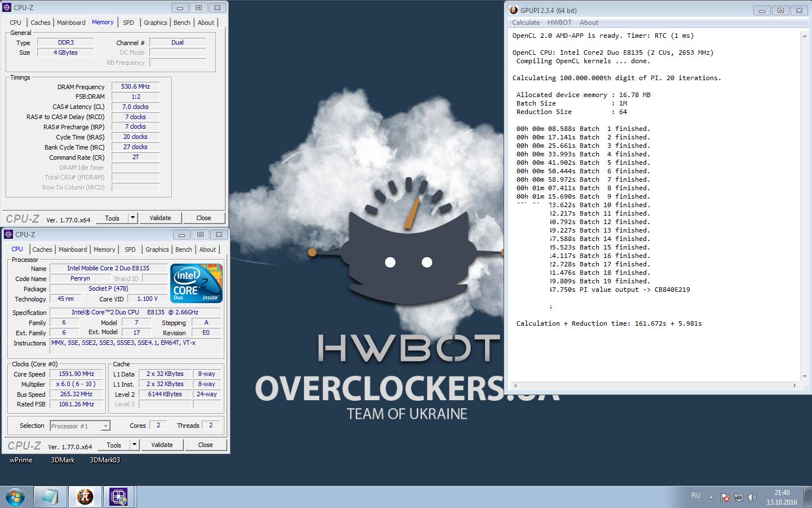Show desktop button at taskbar end

(x=808, y=497)
